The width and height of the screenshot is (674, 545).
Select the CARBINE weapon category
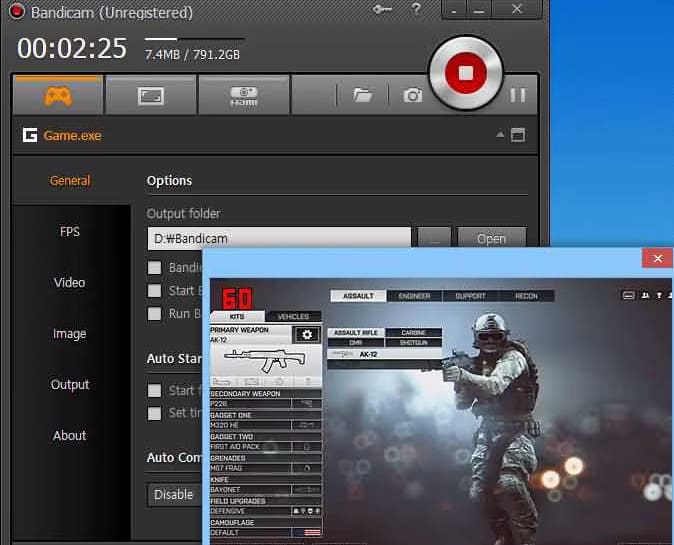(414, 333)
